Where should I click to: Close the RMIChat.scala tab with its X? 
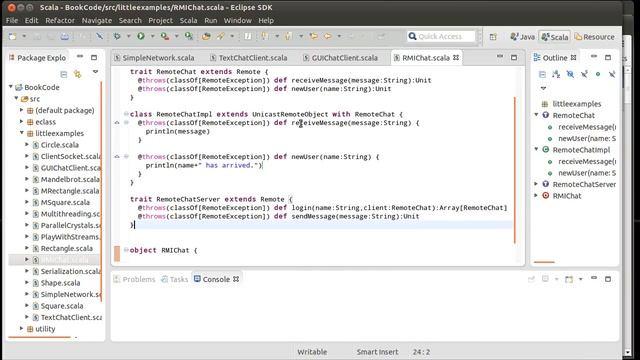[x=456, y=58]
